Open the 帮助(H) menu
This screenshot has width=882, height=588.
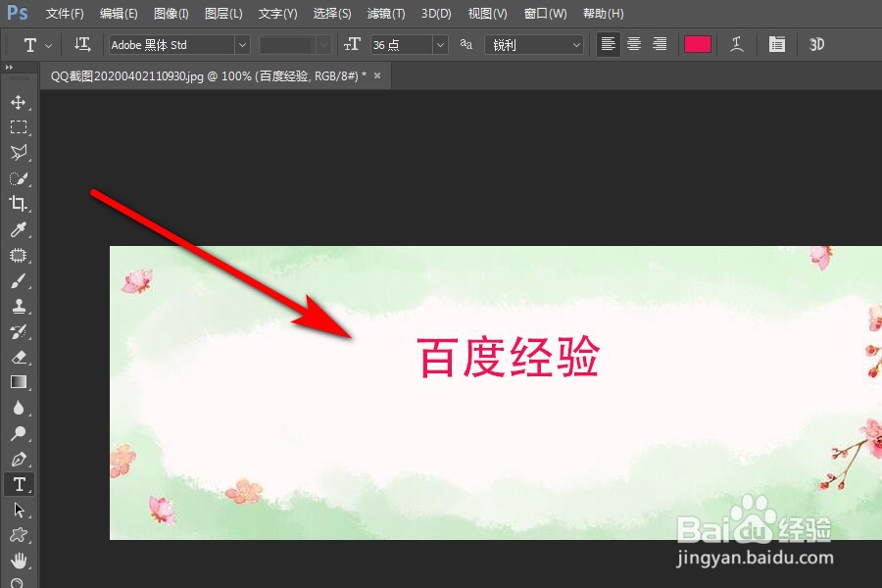pyautogui.click(x=603, y=14)
